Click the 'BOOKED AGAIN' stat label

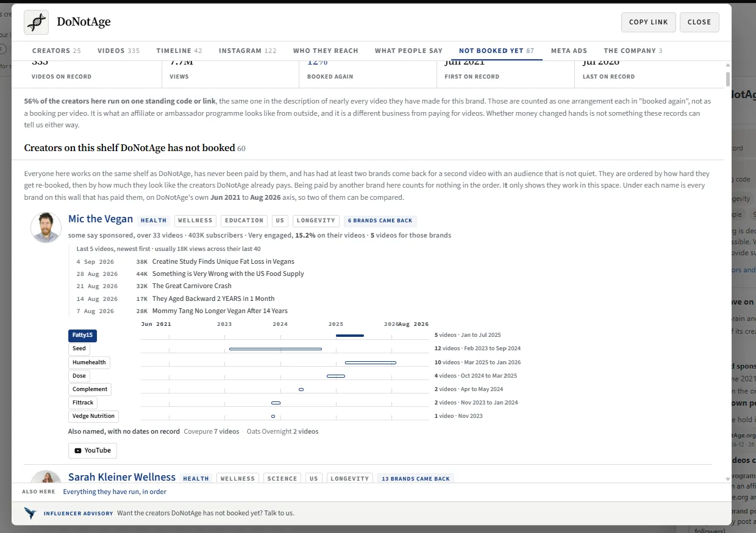click(330, 77)
